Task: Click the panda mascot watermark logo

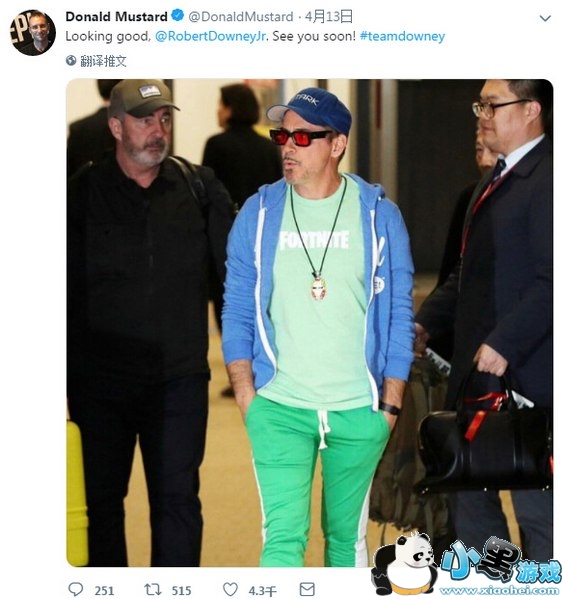Action: click(406, 565)
